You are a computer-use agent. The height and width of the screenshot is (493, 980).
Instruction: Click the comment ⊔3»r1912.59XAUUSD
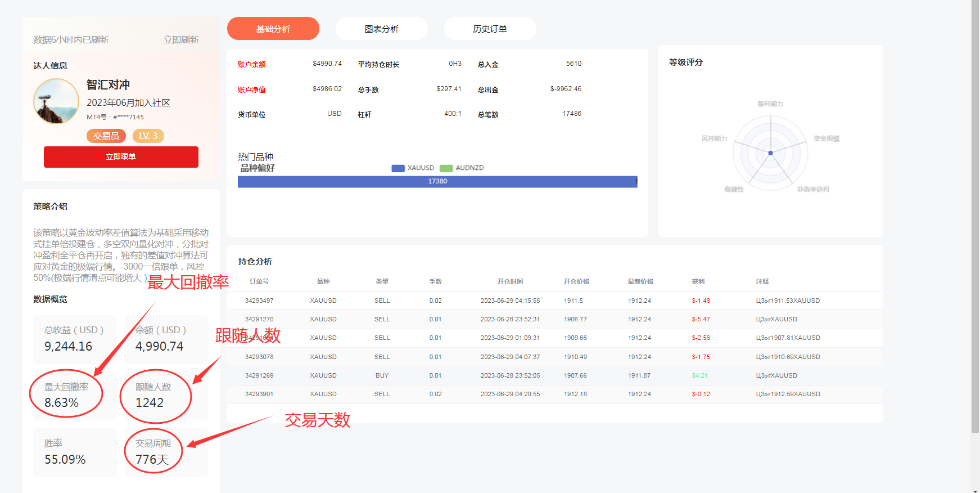coord(788,394)
